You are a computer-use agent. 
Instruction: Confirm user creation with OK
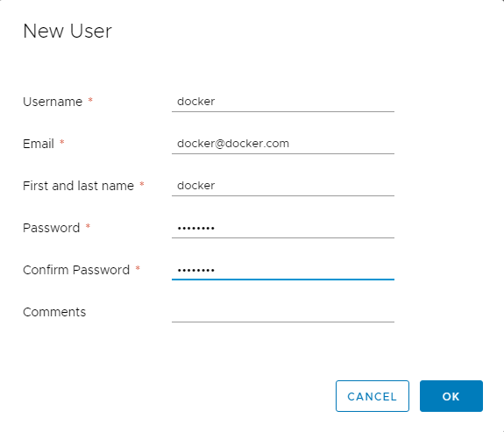451,396
